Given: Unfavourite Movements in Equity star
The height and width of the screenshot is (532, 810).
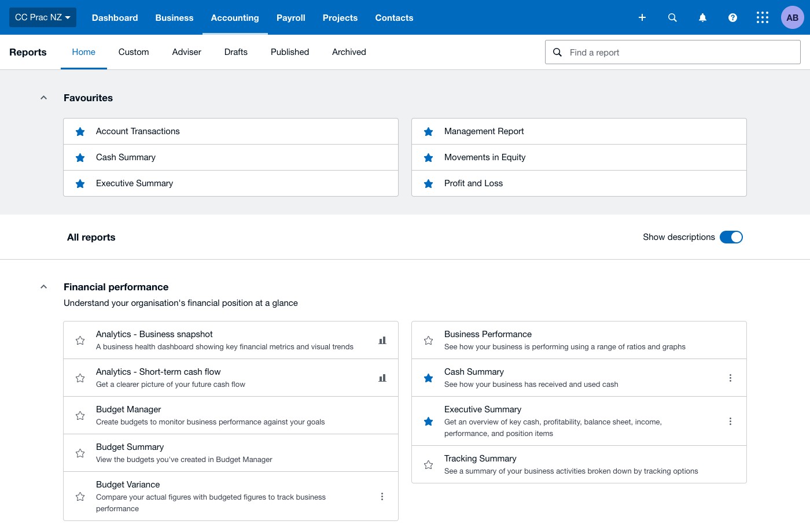Looking at the screenshot, I should (429, 158).
